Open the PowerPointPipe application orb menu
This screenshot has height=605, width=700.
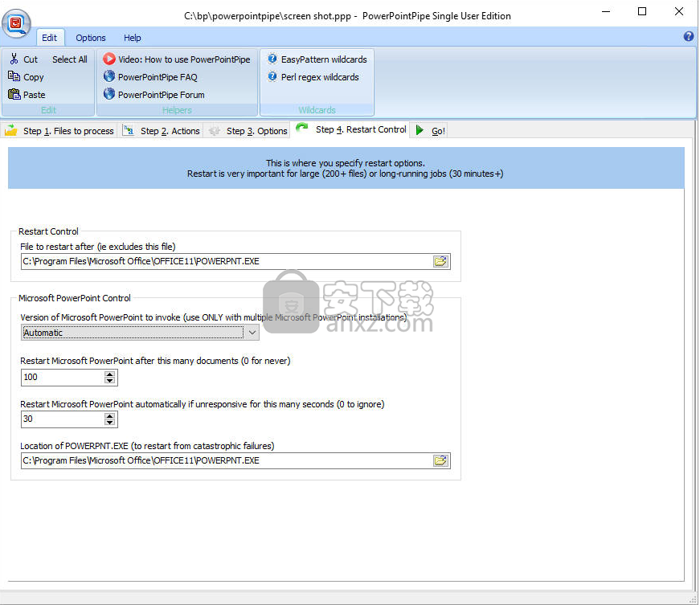(x=17, y=23)
